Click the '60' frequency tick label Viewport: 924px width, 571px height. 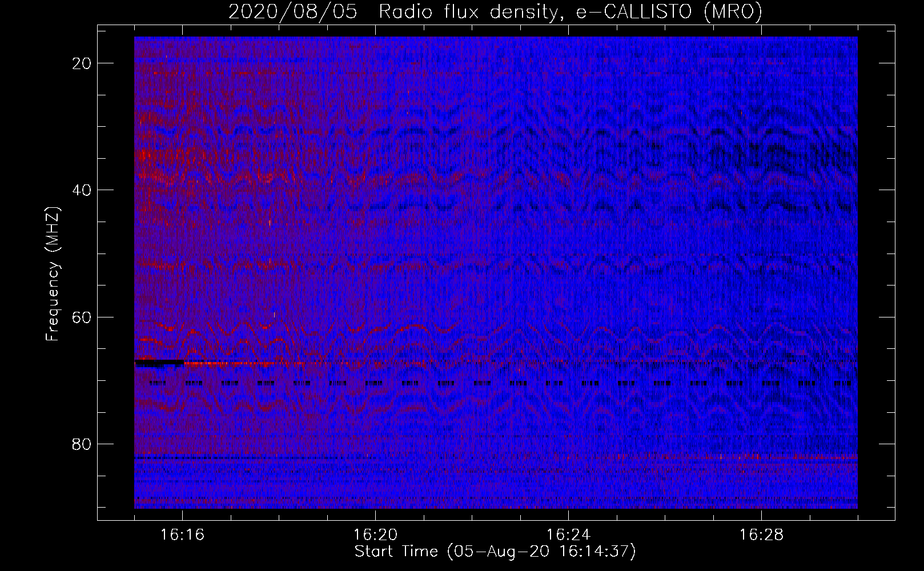coord(82,317)
